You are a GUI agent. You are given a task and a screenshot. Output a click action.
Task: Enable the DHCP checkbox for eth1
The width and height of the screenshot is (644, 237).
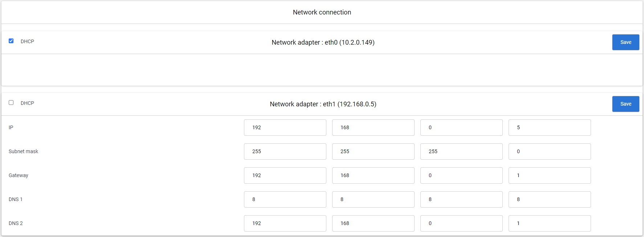11,103
